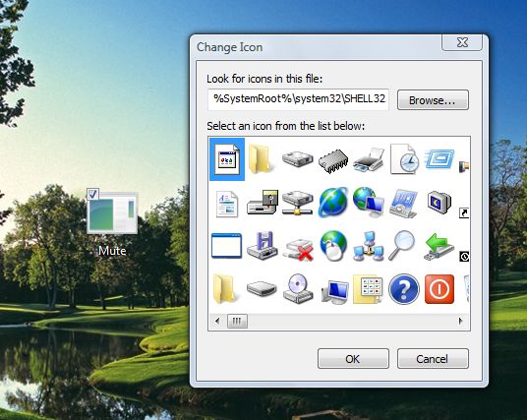527x420 pixels.
Task: Select the blue question mark help icon
Action: coord(404,289)
